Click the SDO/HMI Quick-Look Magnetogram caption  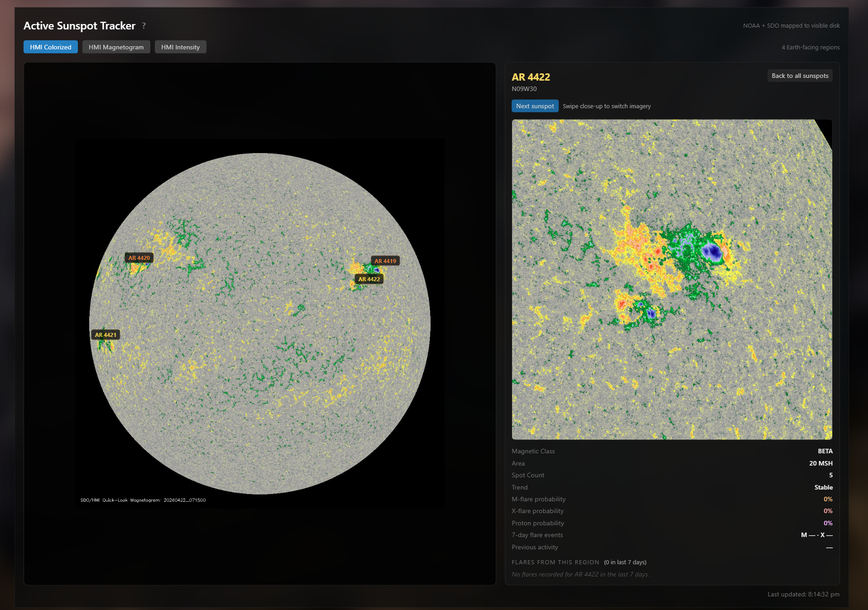point(143,500)
